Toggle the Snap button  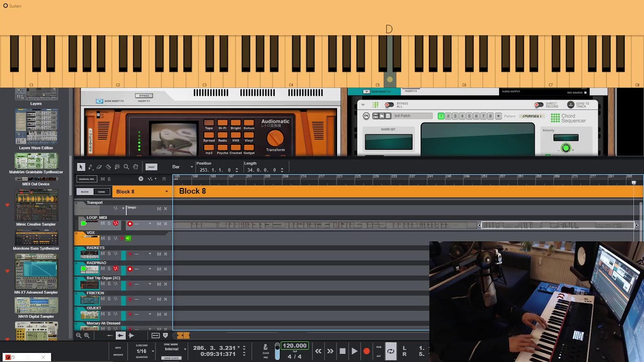tap(151, 167)
